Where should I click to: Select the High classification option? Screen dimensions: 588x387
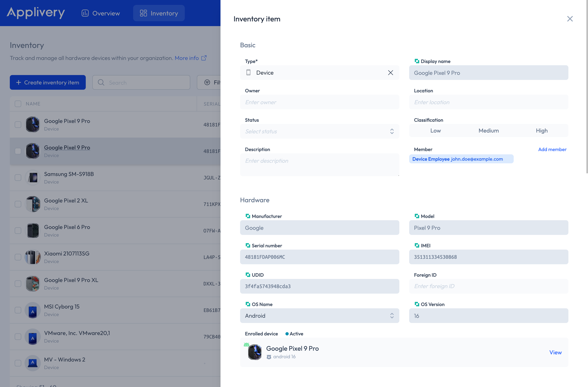pos(542,130)
